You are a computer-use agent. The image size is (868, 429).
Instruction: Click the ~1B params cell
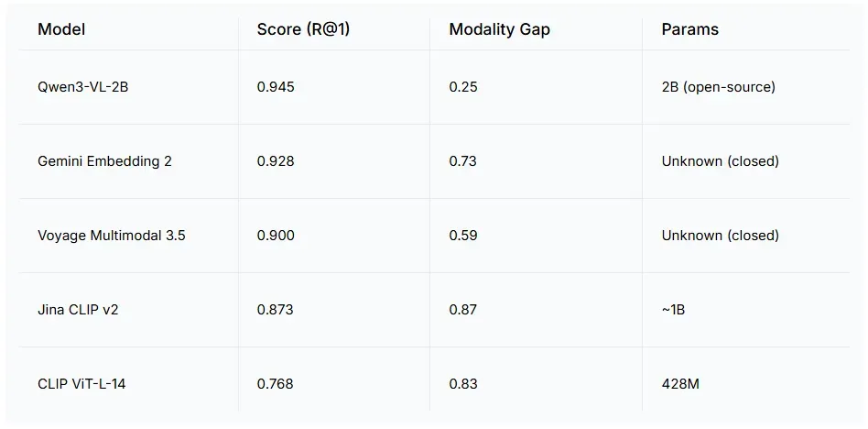click(x=673, y=309)
